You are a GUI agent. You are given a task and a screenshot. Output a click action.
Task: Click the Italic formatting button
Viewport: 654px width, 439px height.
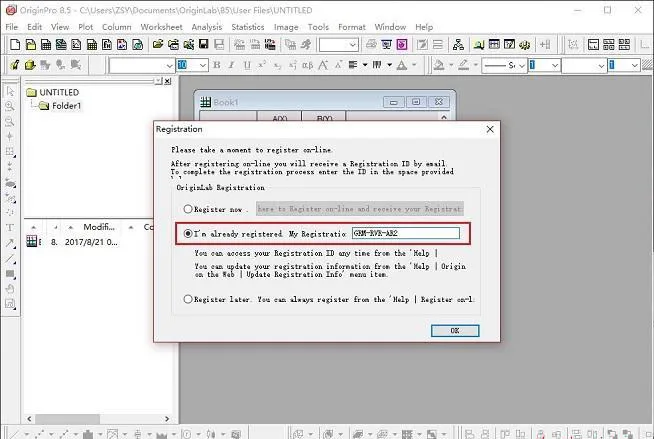(231, 65)
